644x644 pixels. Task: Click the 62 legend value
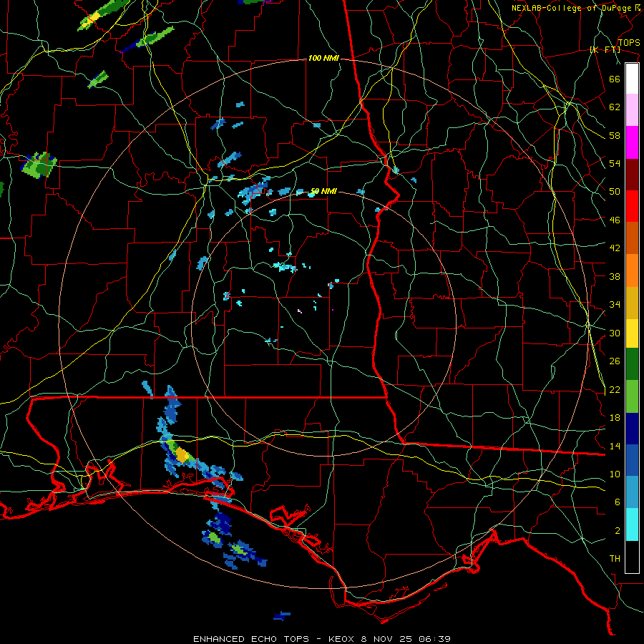click(615, 107)
